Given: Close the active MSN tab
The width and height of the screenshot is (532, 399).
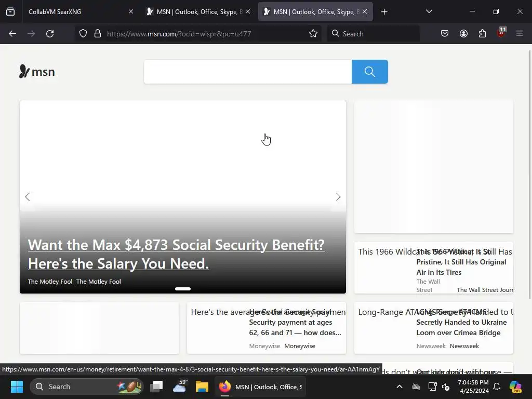Looking at the screenshot, I should 365,11.
